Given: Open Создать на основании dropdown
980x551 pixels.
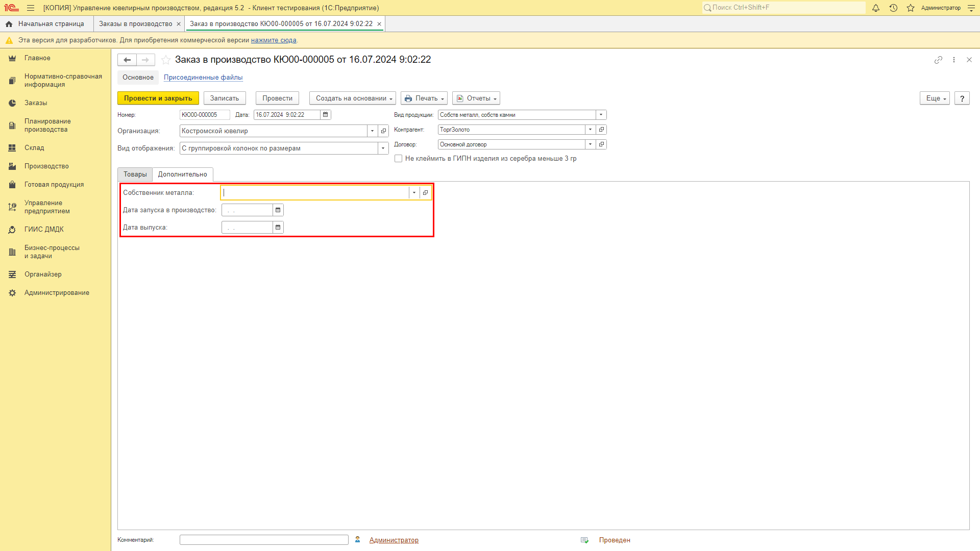Looking at the screenshot, I should [x=353, y=98].
